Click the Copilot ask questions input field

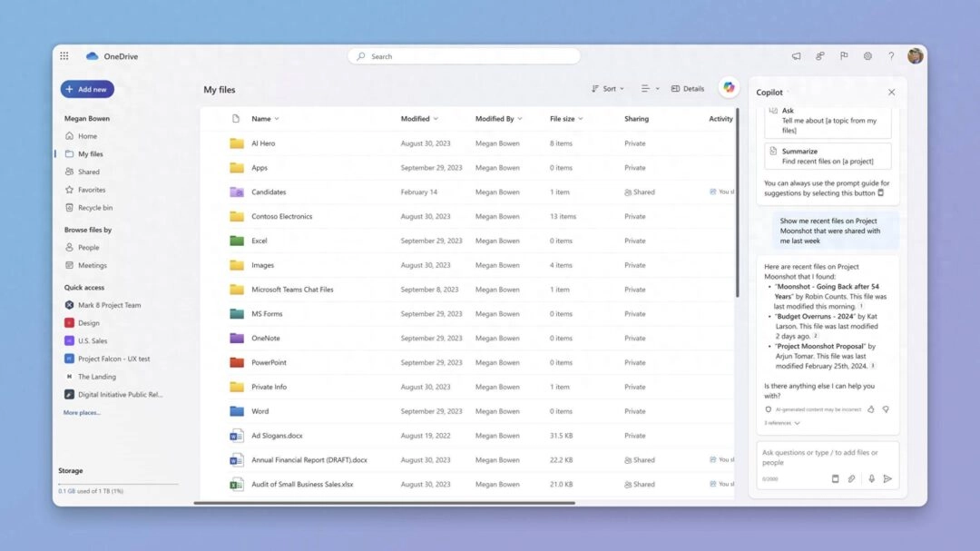click(x=826, y=457)
